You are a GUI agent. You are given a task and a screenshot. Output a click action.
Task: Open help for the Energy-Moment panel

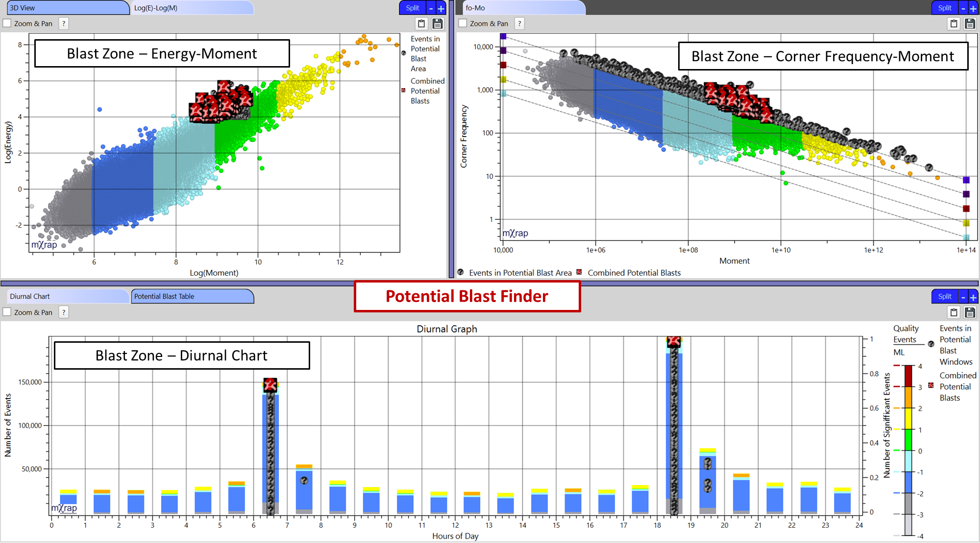click(x=63, y=23)
